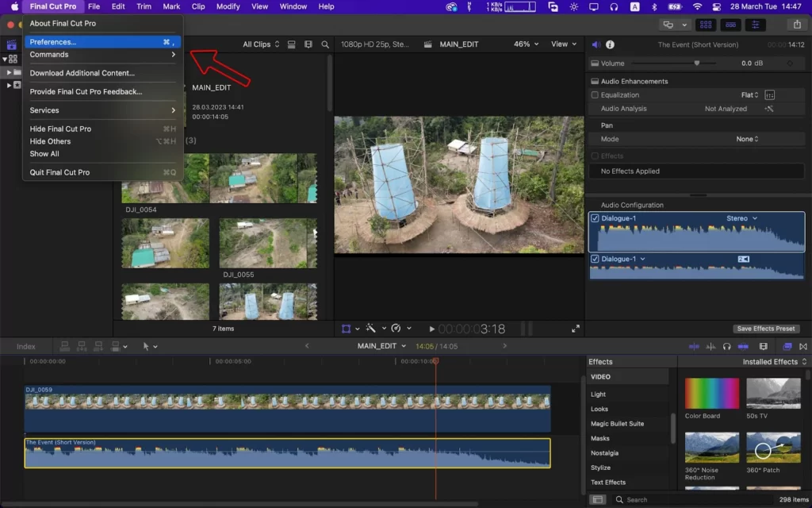Click the effects browser layout icon beside Search
The width and height of the screenshot is (812, 508).
coord(598,500)
